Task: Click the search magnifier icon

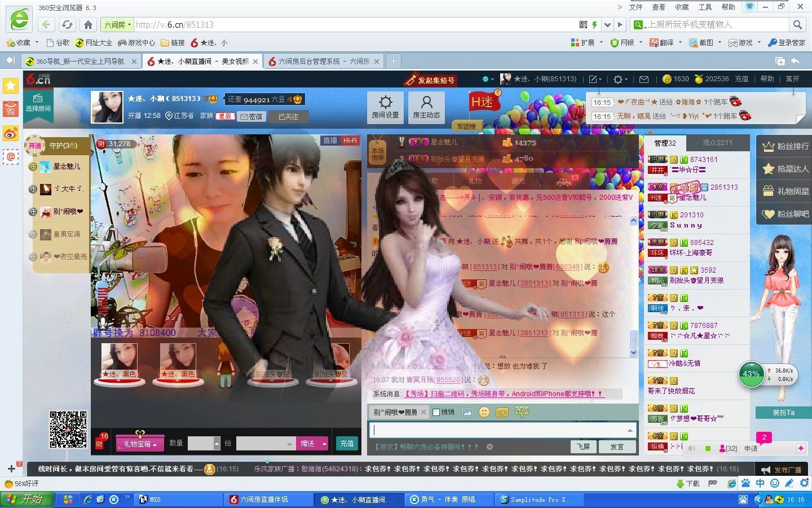Action: 797,24
